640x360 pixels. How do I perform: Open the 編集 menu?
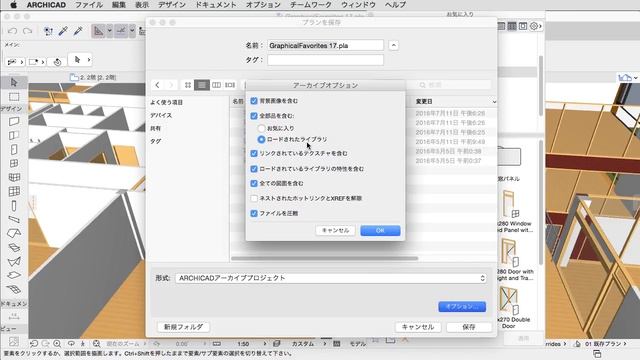coord(119,5)
